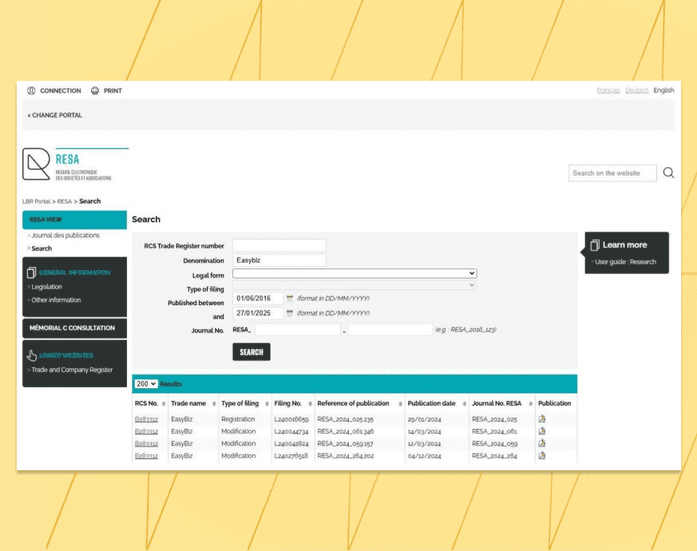Go back via Change Portal link
This screenshot has height=551, width=697.
tap(55, 115)
